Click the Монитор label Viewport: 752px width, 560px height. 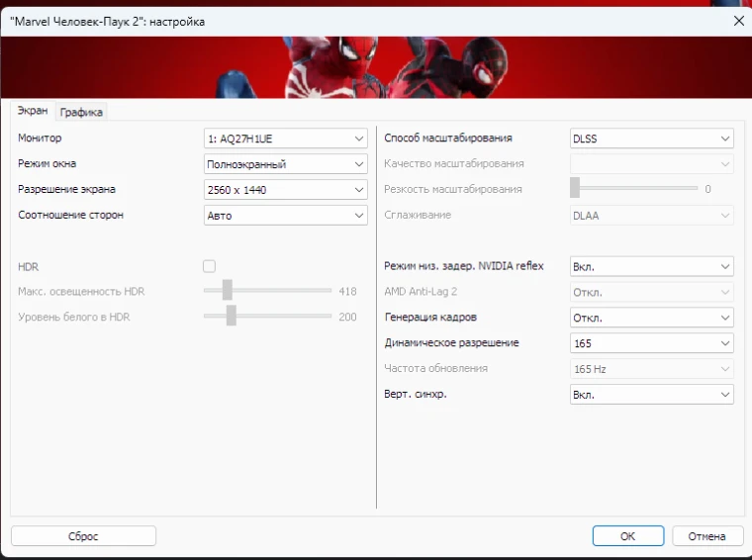point(40,139)
